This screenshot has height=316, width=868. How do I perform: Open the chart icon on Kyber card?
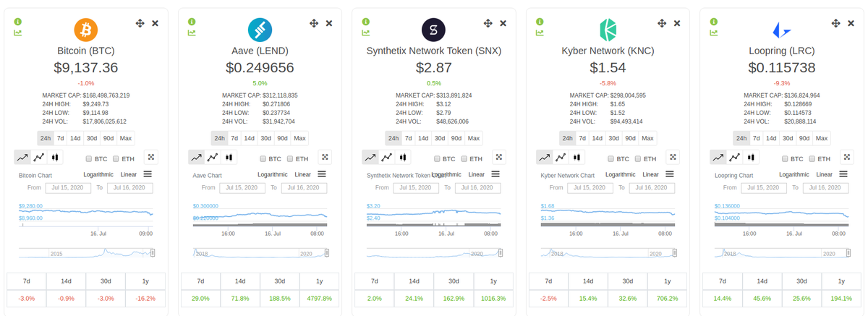tap(540, 32)
